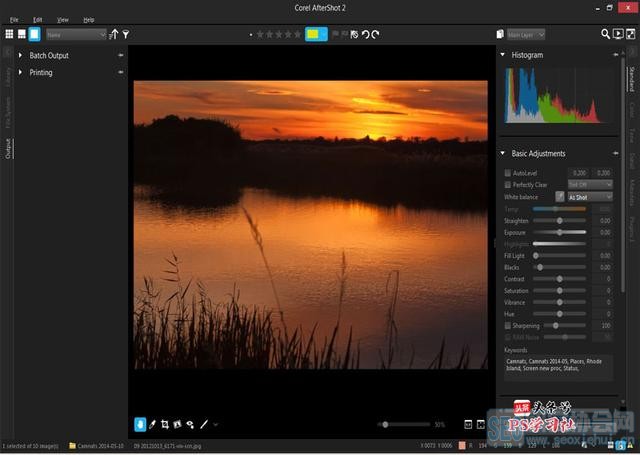
Task: Switch to the Library side tab
Action: (8, 78)
